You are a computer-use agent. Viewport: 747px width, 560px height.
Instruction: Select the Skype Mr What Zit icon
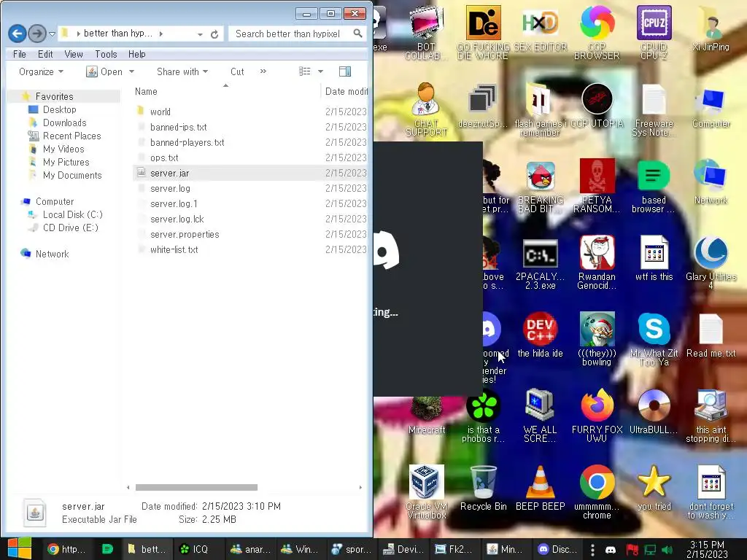pyautogui.click(x=654, y=341)
